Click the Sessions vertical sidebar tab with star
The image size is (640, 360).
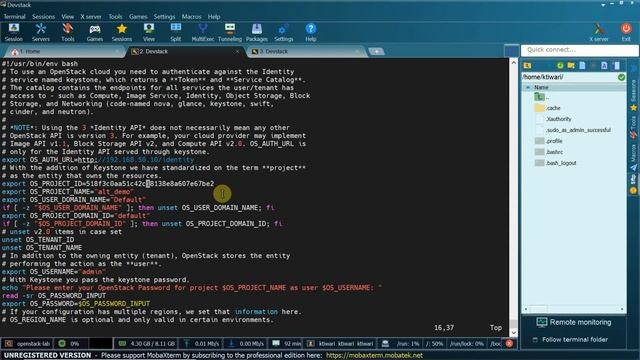[633, 95]
